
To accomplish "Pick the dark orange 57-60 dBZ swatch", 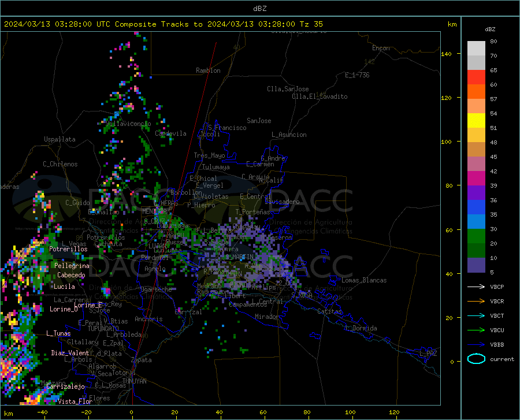I will coord(476,92).
